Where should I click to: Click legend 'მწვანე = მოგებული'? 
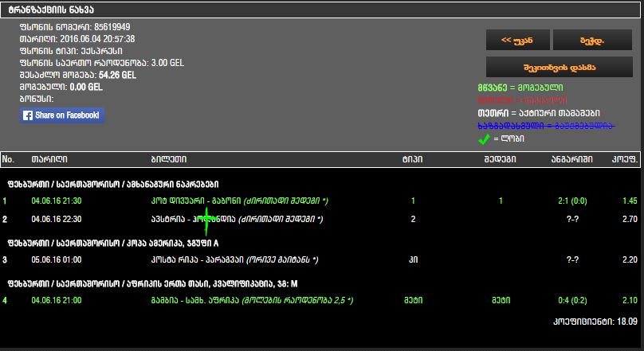coord(520,88)
